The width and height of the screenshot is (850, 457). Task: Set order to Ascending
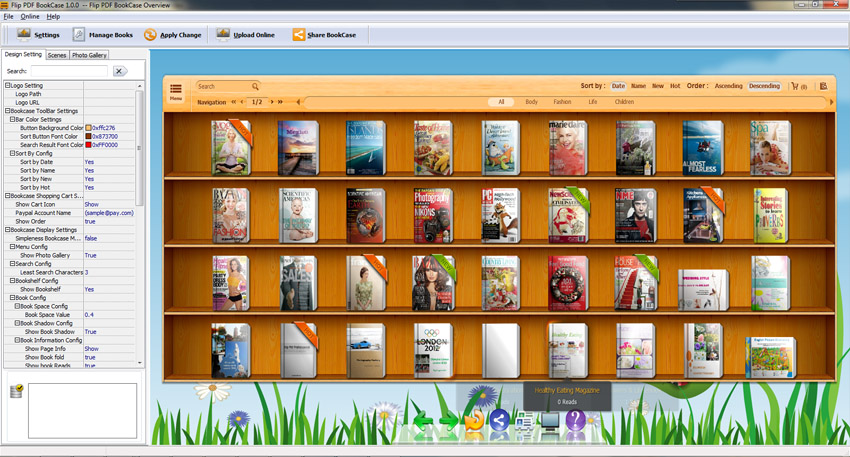click(x=728, y=86)
